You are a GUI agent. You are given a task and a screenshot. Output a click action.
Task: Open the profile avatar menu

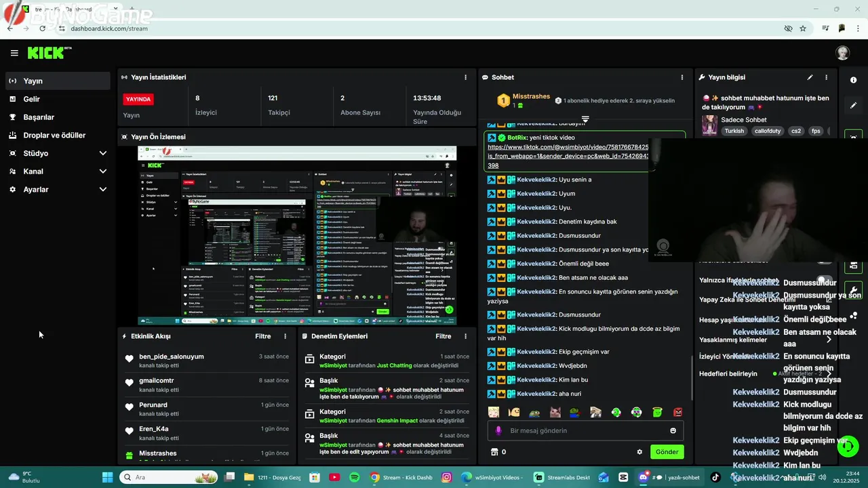coord(842,53)
